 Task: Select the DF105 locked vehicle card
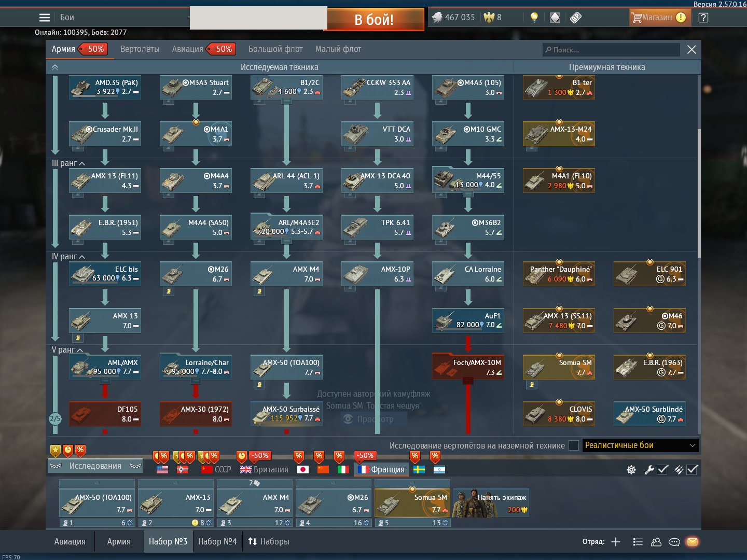(x=105, y=414)
